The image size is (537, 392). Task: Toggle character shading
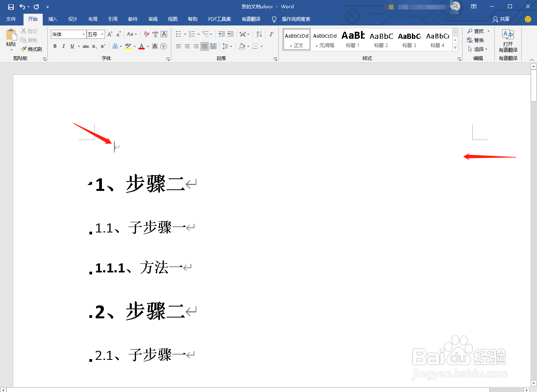(x=155, y=46)
